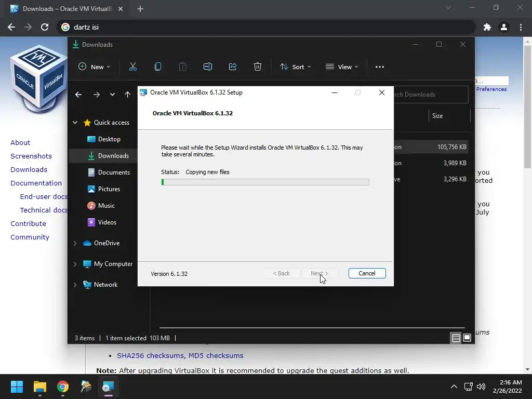Screen dimensions: 532x399
Task: Select Documents in the navigation pane
Action: (109, 172)
